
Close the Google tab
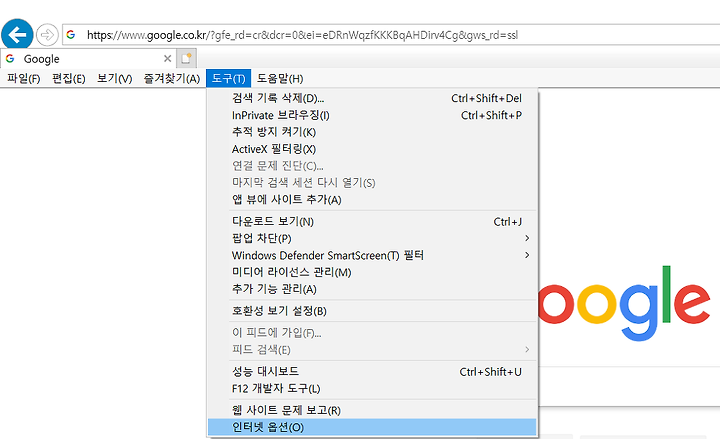(x=168, y=58)
